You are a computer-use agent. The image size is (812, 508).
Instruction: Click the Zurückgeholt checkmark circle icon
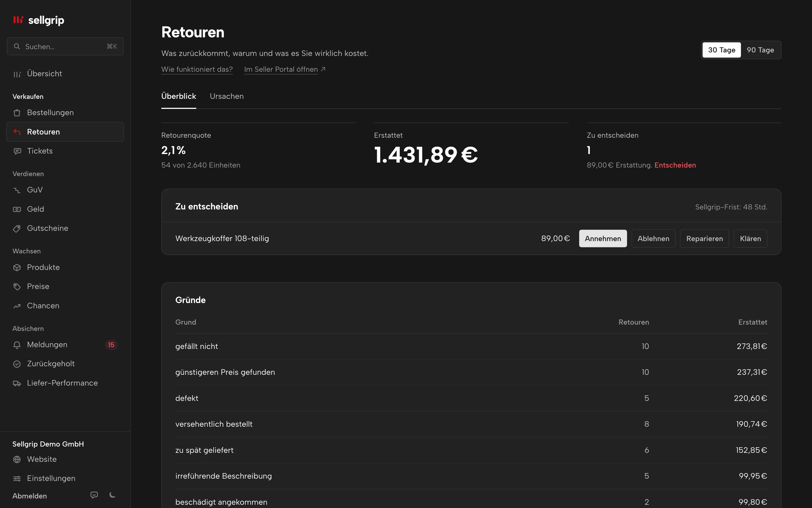pyautogui.click(x=17, y=364)
